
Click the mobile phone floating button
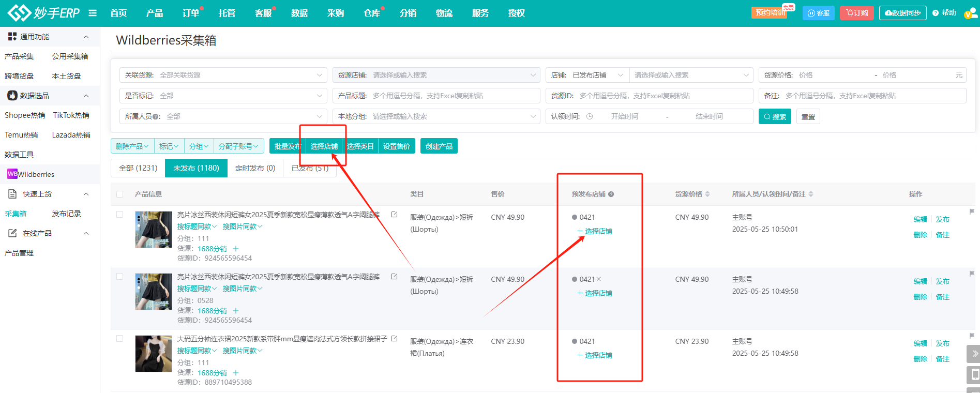point(974,375)
